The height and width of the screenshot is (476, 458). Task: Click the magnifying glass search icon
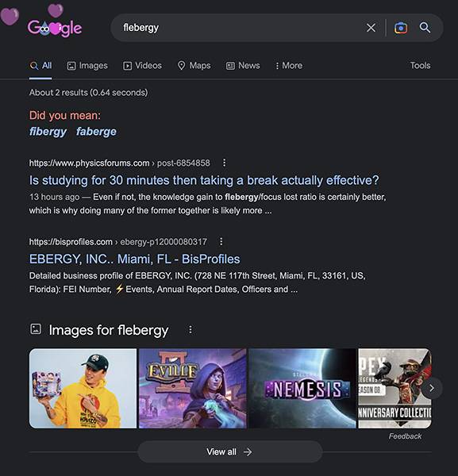[425, 28]
